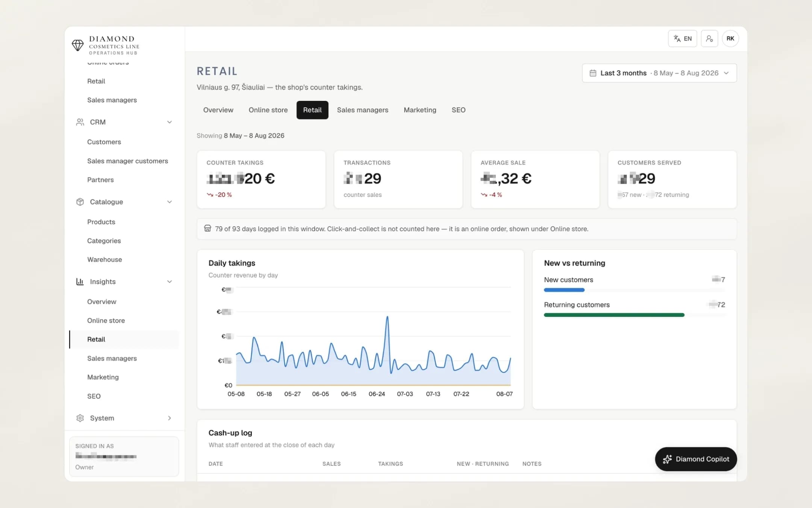812x508 pixels.
Task: Open the user account icon button
Action: (709, 38)
